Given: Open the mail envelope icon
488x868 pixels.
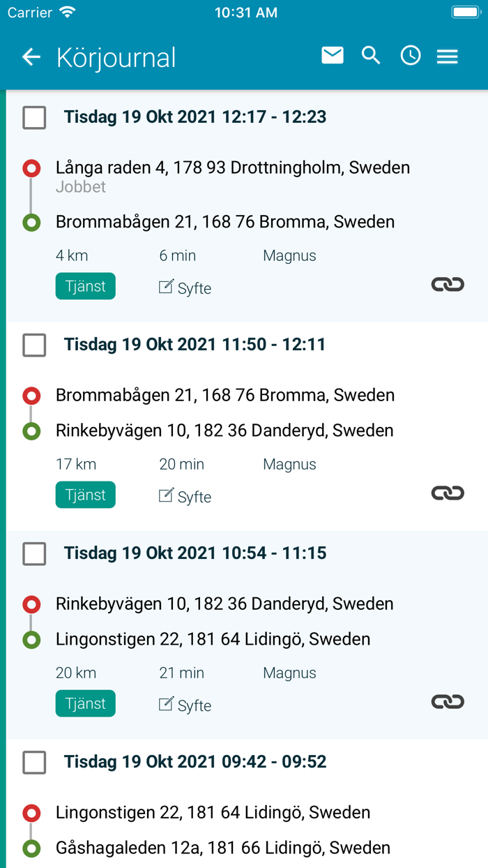Looking at the screenshot, I should [333, 55].
